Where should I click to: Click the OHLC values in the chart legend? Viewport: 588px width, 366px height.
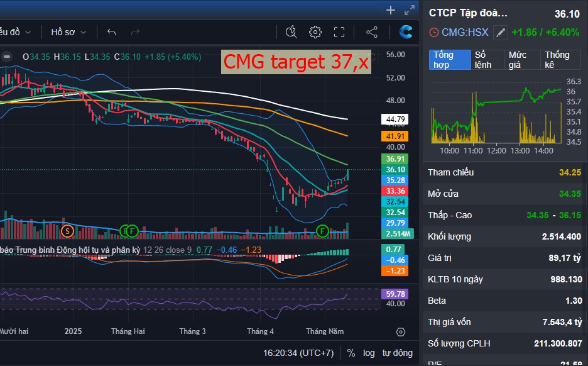[x=112, y=57]
